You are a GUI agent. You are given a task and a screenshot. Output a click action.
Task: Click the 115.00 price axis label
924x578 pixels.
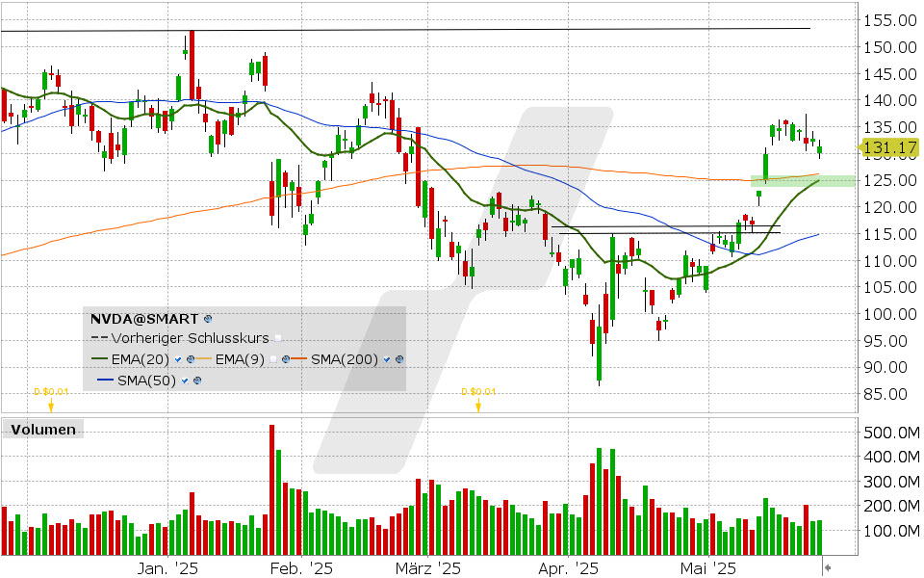[889, 234]
